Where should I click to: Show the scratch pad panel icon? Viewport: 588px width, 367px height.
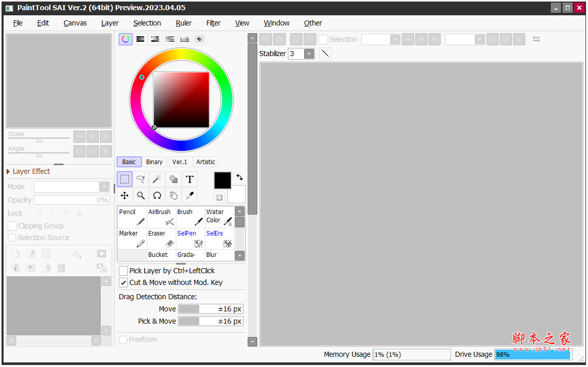pos(200,39)
